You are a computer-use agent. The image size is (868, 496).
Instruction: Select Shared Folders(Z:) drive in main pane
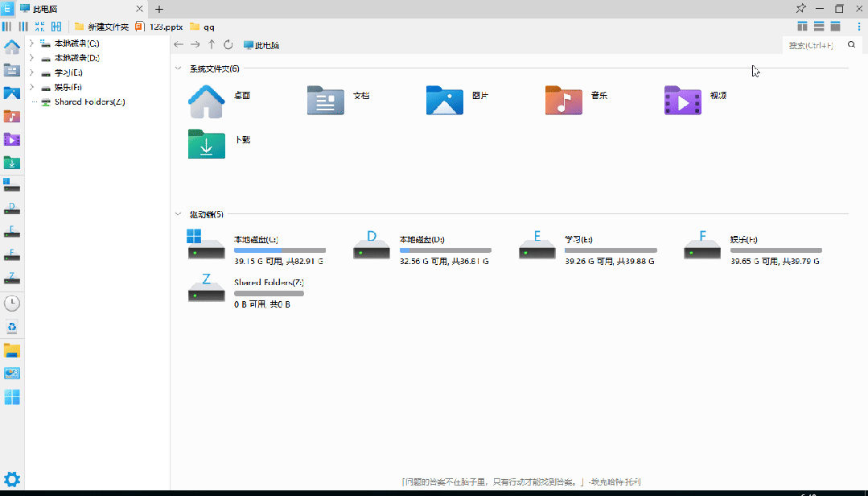[x=246, y=290]
